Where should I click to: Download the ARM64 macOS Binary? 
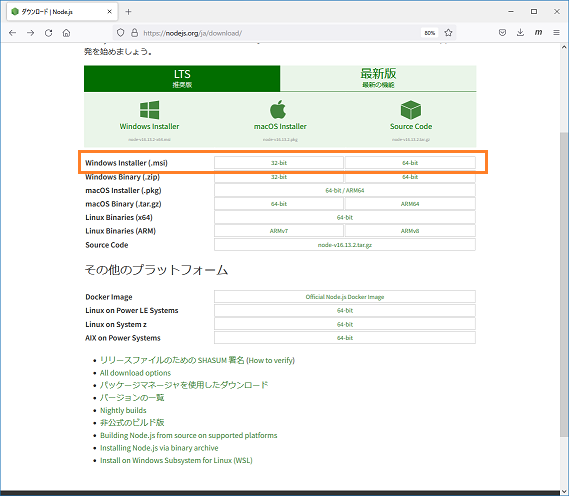click(x=410, y=204)
